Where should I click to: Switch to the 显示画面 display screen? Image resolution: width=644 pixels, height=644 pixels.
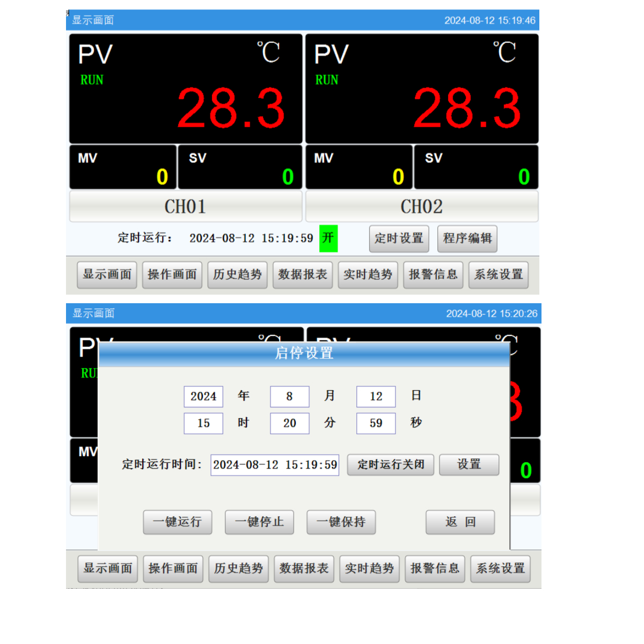pos(106,275)
